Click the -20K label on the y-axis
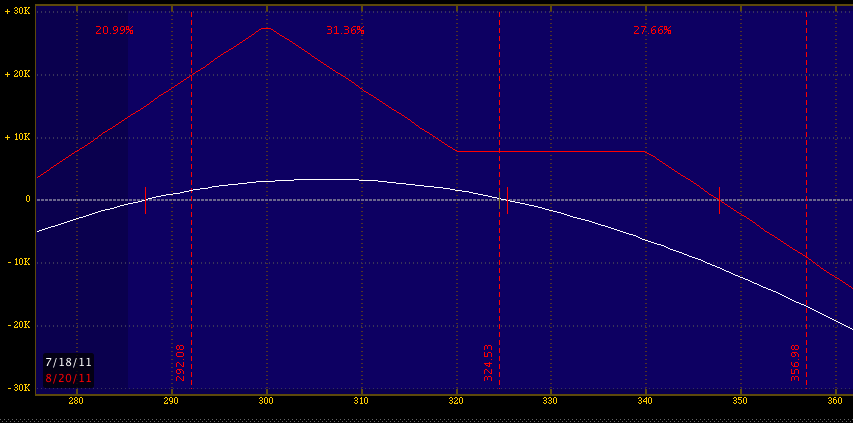Viewport: 853px width, 423px height. pyautogui.click(x=15, y=325)
